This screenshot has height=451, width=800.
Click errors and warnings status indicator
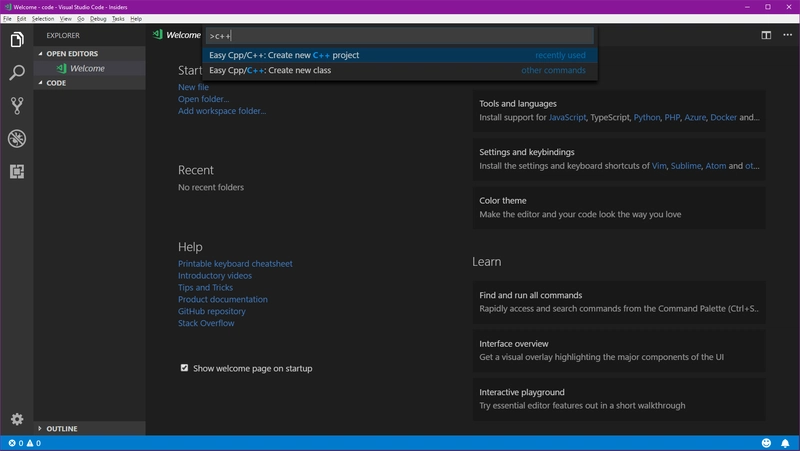click(25, 443)
